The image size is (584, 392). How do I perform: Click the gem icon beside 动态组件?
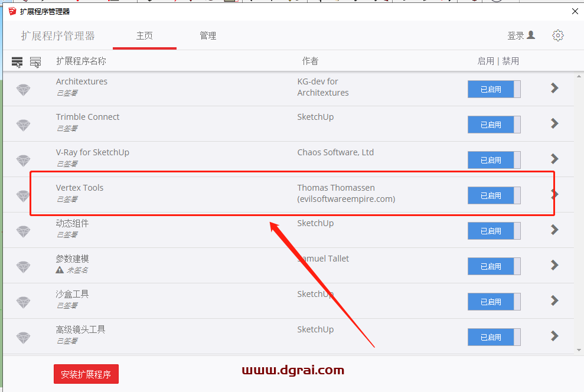click(x=23, y=231)
